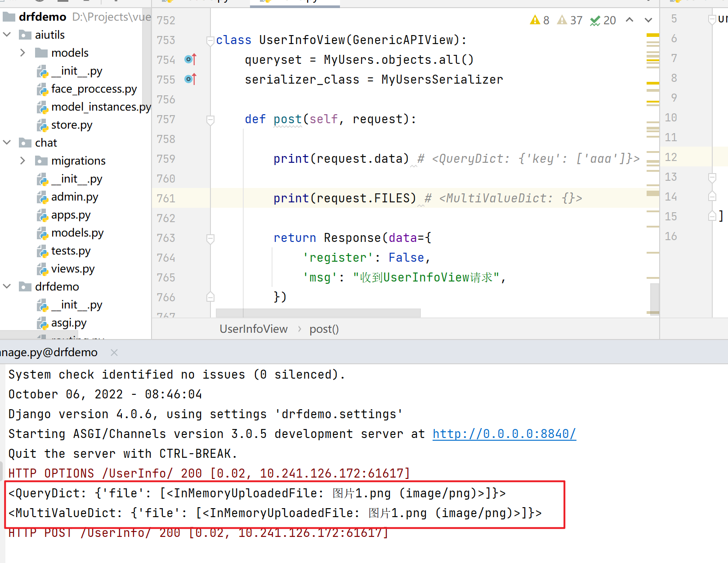Jump to next highlighted error arrow
The width and height of the screenshot is (728, 563).
pyautogui.click(x=648, y=20)
